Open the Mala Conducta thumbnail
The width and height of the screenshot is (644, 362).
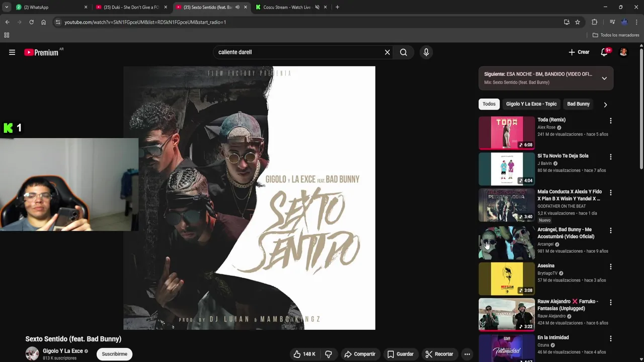coord(507,205)
